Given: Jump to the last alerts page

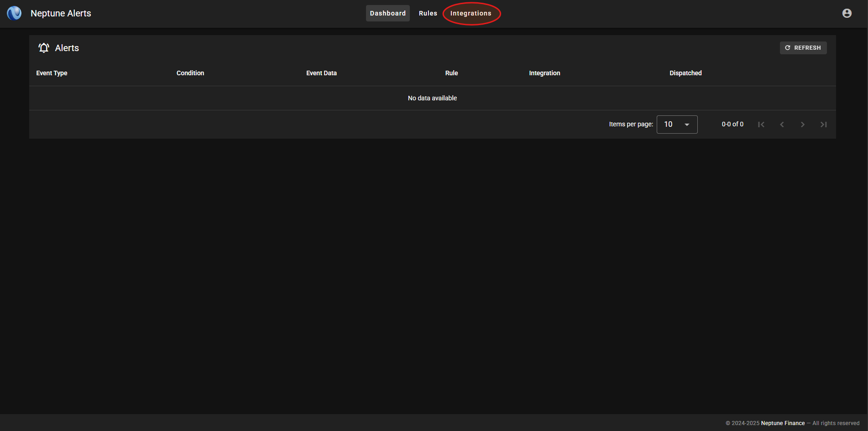Looking at the screenshot, I should (823, 125).
